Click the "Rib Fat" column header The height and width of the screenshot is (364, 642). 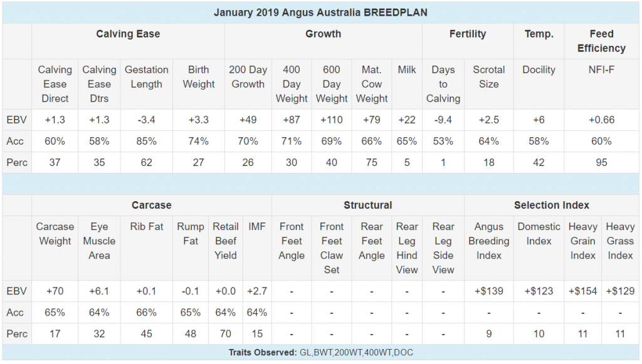[x=147, y=227]
